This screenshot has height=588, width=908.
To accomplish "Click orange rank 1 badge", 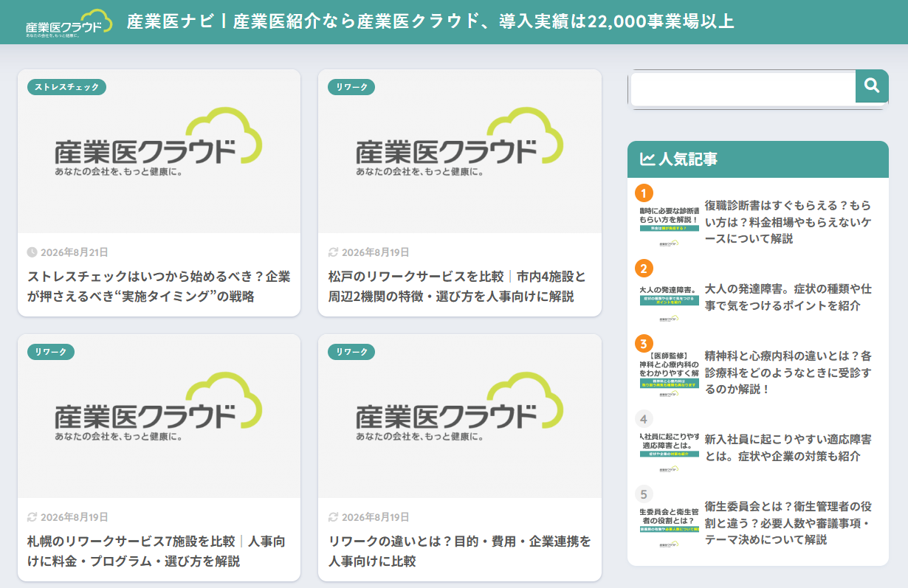I will click(x=644, y=193).
